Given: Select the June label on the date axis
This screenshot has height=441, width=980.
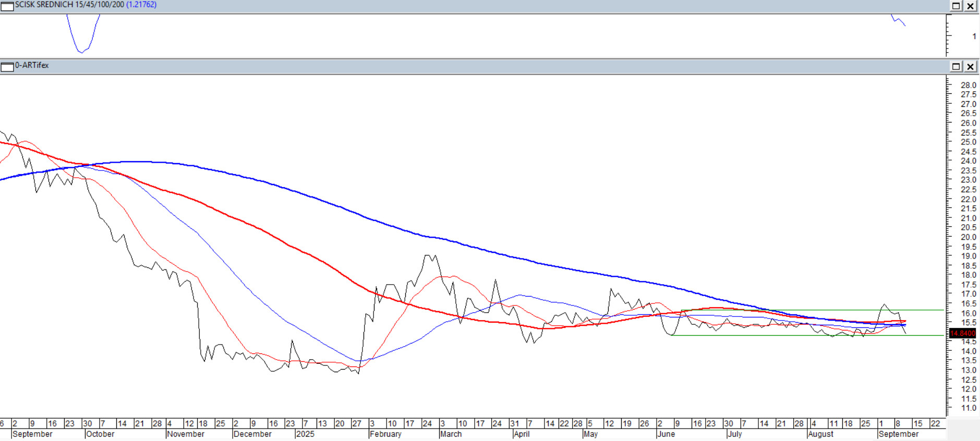Looking at the screenshot, I should (x=666, y=434).
